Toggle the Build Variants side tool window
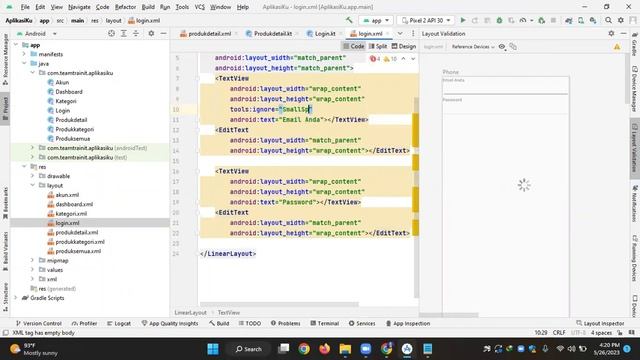Image resolution: width=640 pixels, height=360 pixels. (5, 252)
